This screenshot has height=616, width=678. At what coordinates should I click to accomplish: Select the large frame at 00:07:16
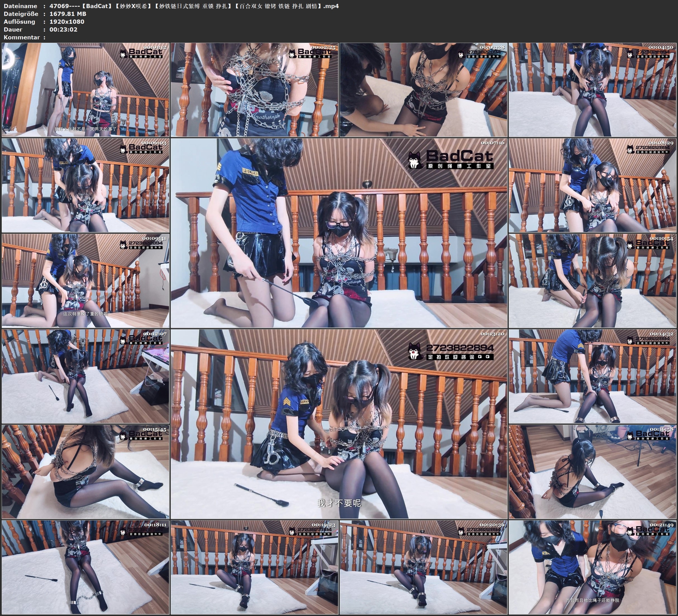(x=339, y=233)
